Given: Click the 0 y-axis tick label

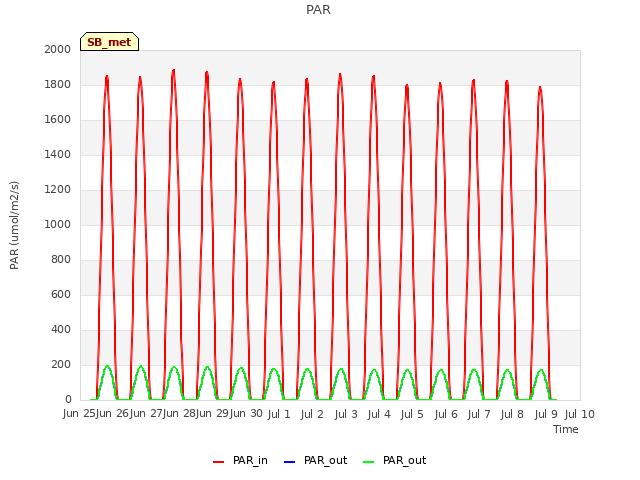Looking at the screenshot, I should coord(68,400).
